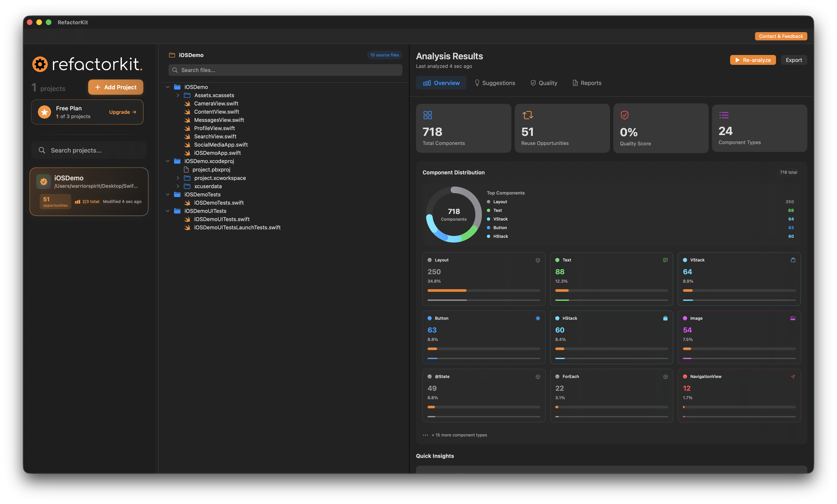The image size is (837, 504).
Task: Select ProfileView.swift in file tree
Action: click(214, 128)
